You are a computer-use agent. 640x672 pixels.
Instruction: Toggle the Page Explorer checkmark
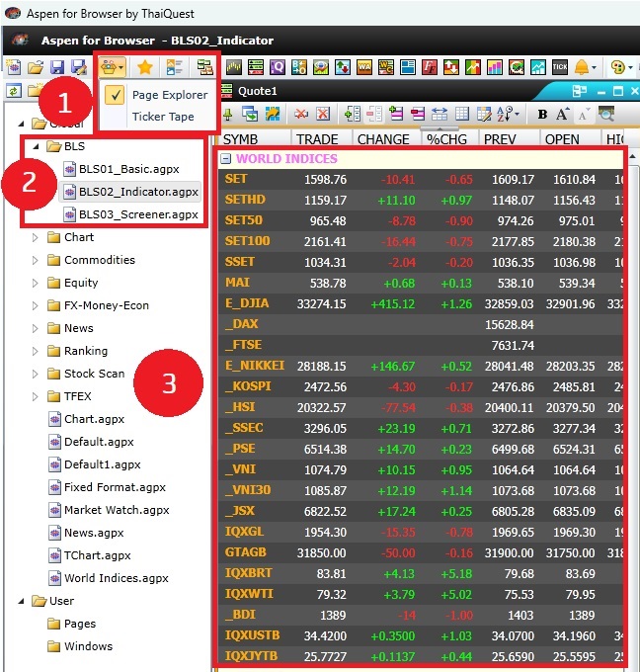point(115,95)
